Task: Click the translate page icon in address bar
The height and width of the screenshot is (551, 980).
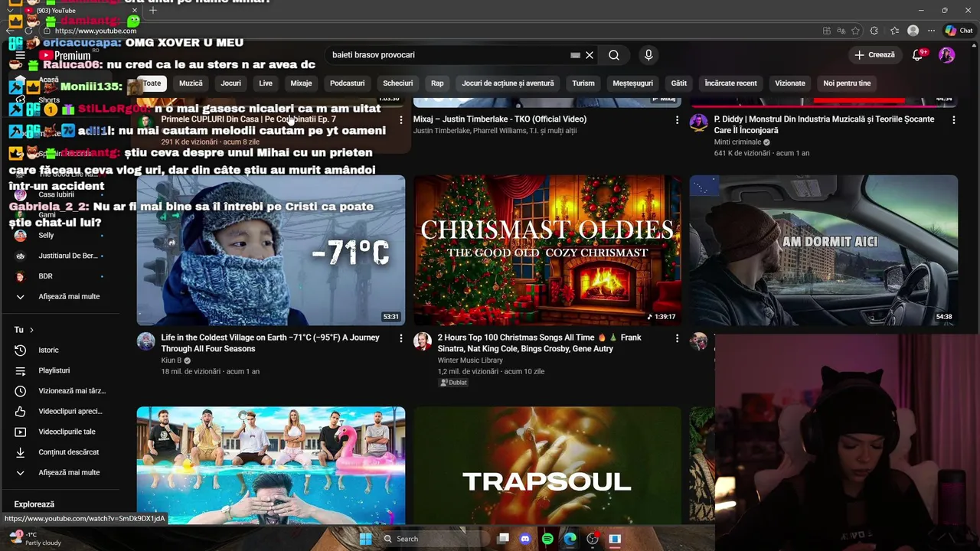Action: click(x=841, y=31)
